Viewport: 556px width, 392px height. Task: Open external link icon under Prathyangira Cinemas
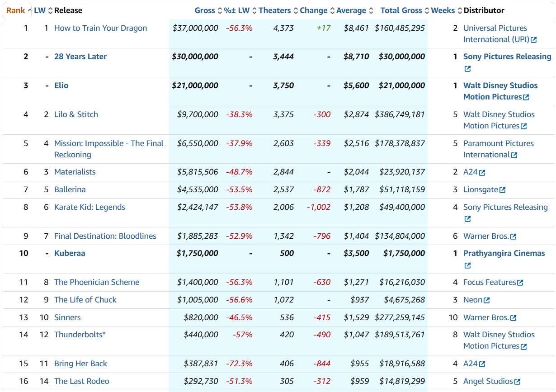pos(467,265)
